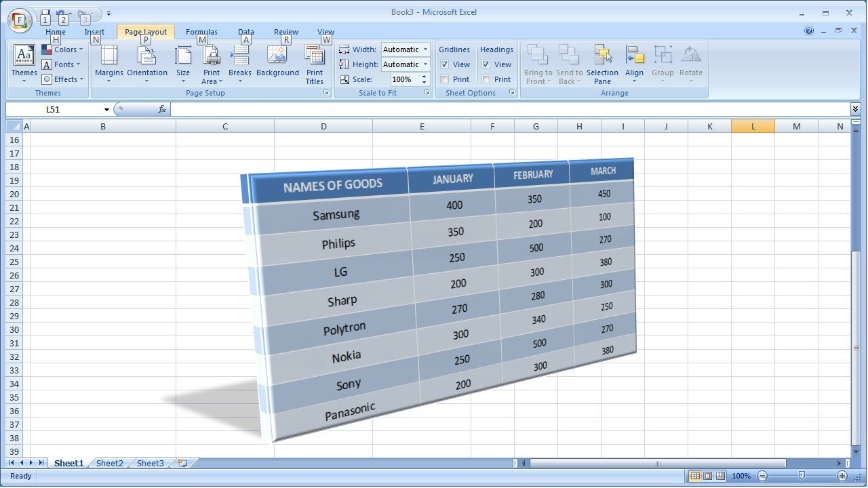
Task: Click the Insert Function fx button
Action: pos(162,109)
